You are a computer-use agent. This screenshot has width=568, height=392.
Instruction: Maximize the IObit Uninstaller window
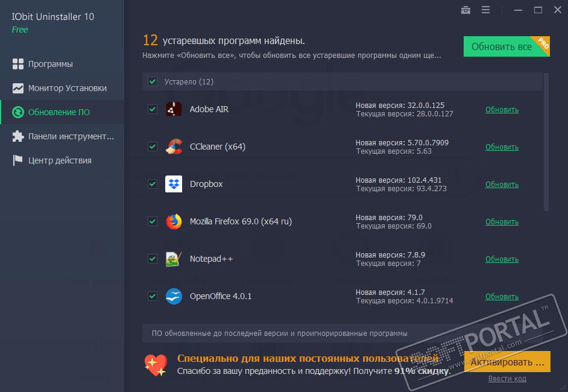[538, 10]
